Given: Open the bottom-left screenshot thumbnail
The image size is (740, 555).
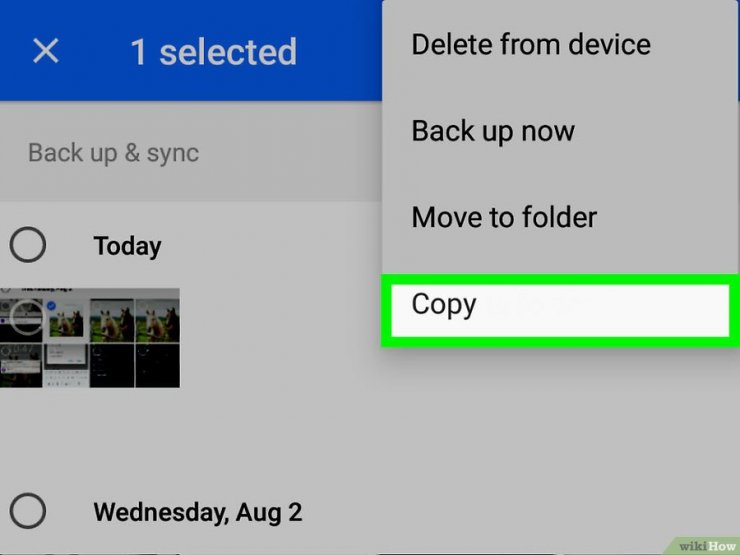Looking at the screenshot, I should coord(21,366).
